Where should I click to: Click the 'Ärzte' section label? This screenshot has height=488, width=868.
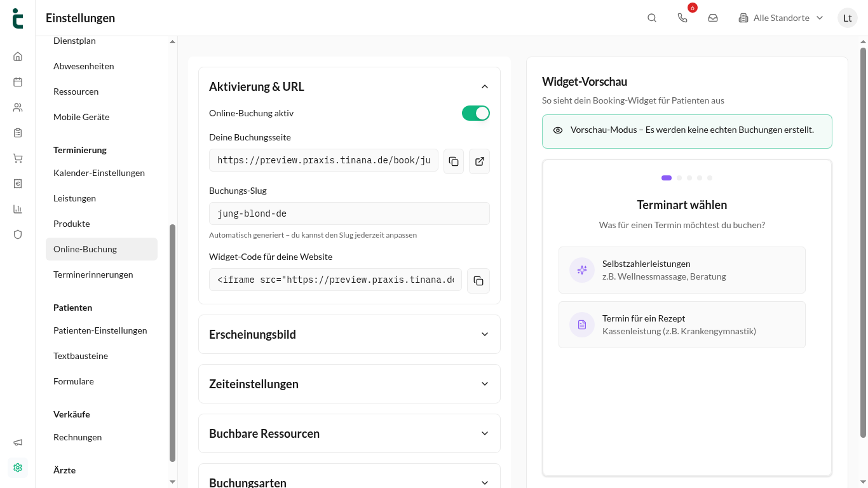[x=65, y=470]
